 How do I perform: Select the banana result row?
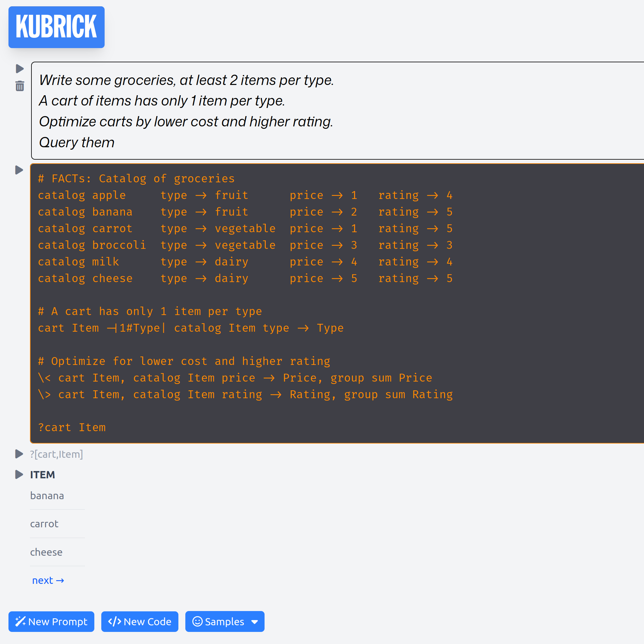47,496
